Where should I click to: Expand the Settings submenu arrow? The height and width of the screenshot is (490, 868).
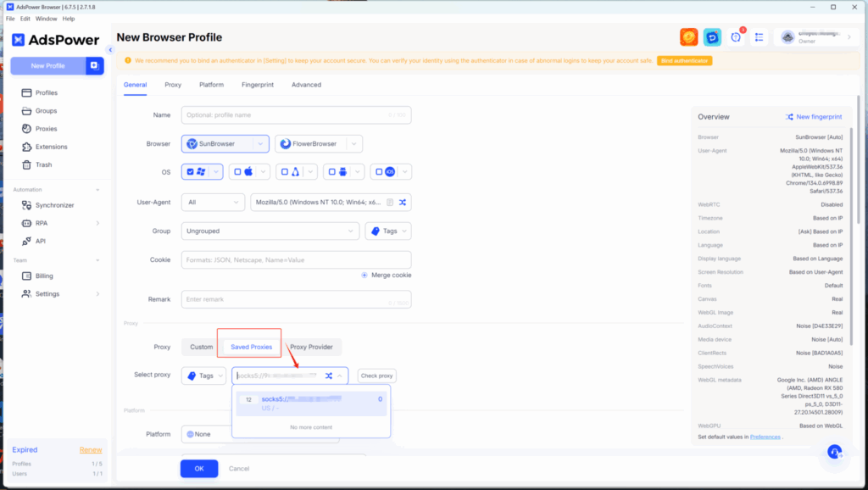(98, 294)
